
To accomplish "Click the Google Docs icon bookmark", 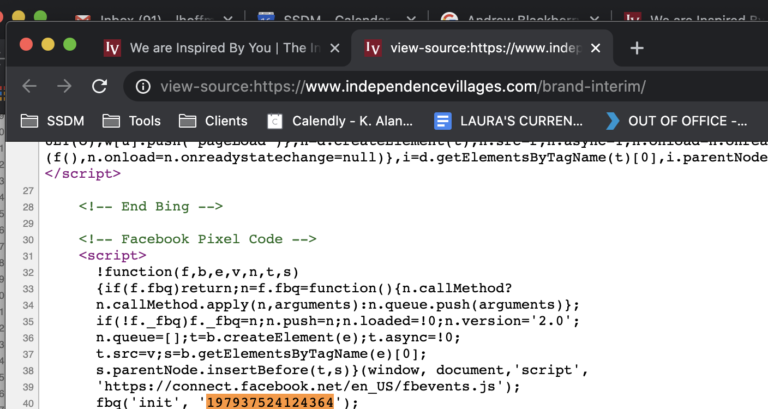I will coord(443,121).
